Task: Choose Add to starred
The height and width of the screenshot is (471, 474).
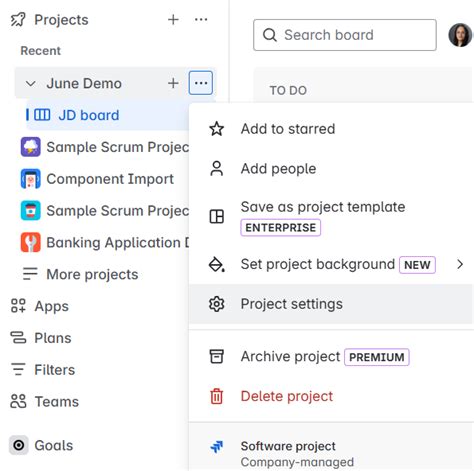Action: (x=288, y=129)
